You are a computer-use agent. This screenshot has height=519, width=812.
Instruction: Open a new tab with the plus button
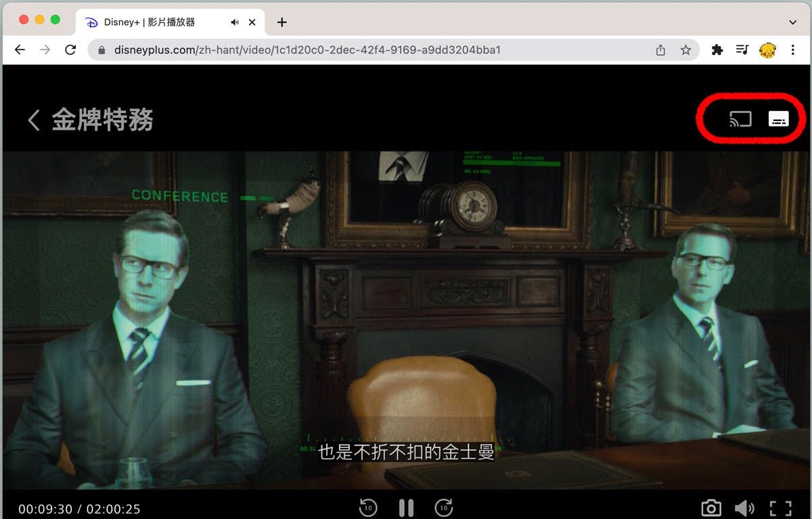pyautogui.click(x=282, y=22)
